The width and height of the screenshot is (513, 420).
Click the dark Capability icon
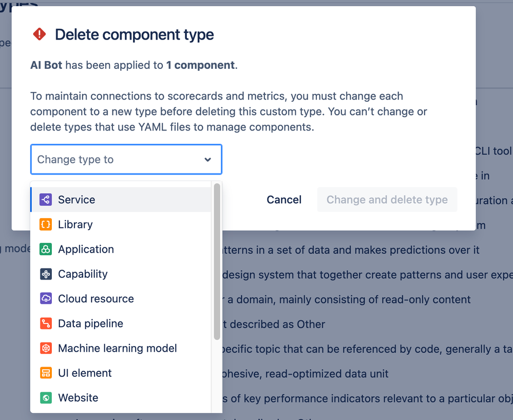tap(46, 274)
